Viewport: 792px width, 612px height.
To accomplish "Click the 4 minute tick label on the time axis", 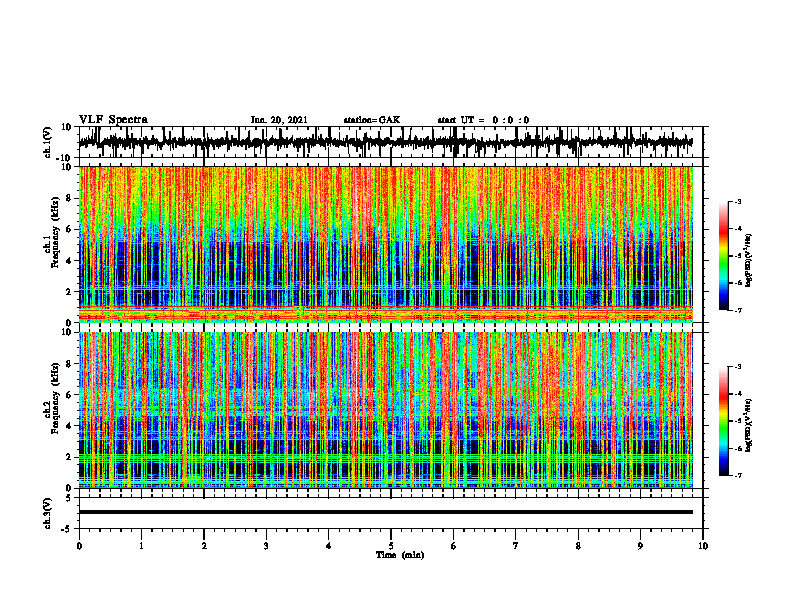I will [329, 546].
